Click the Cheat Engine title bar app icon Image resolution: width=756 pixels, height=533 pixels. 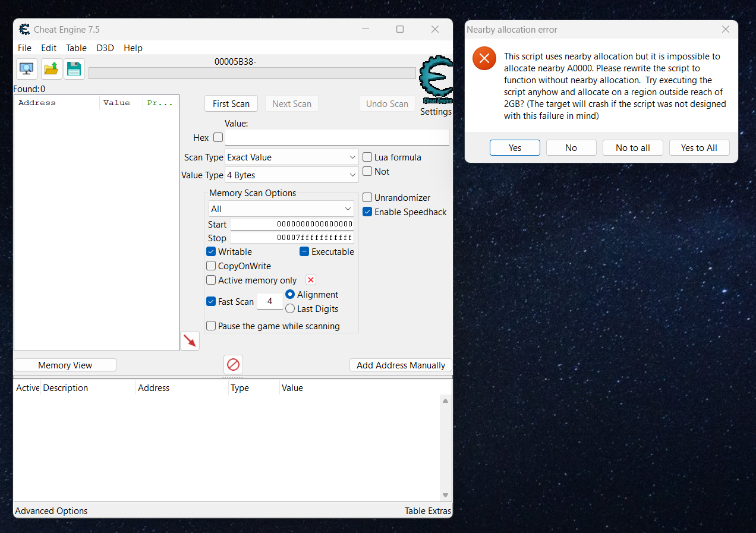coord(24,29)
